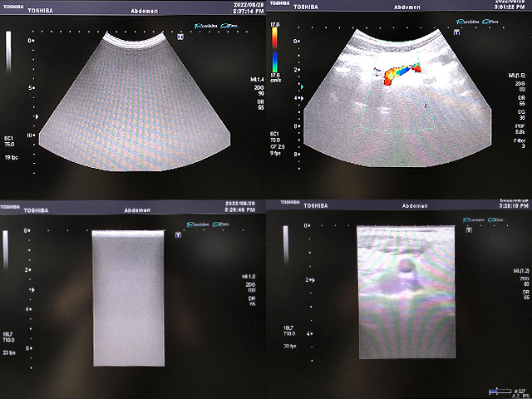
Task: Click the focus triangle marker in the 3:26:46 PM scan
Action: [x=32, y=290]
